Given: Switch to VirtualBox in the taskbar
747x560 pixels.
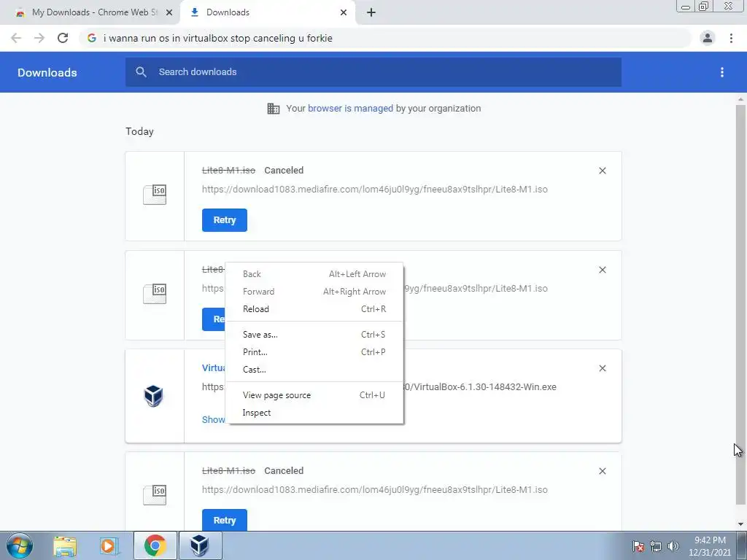Looking at the screenshot, I should click(x=200, y=545).
